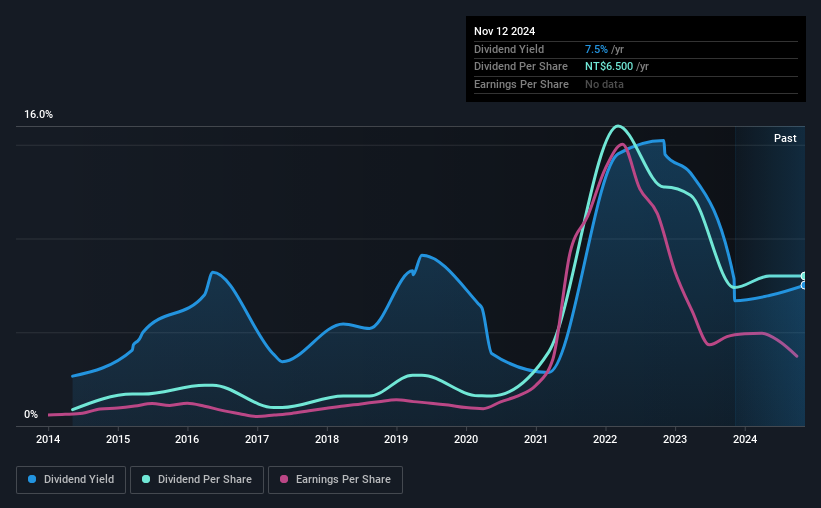This screenshot has width=821, height=508.
Task: Toggle the Dividend Per Share legend button
Action: coord(197,480)
